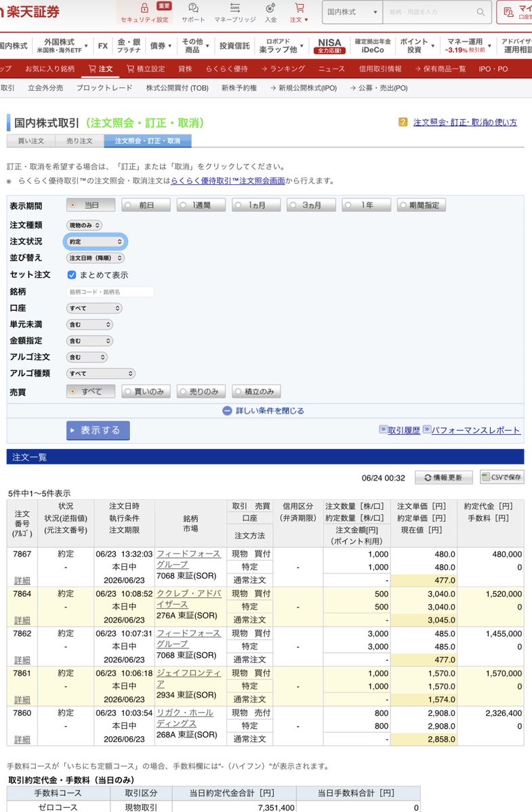Open 立会外分売 submenu item
The height and width of the screenshot is (812, 532).
click(x=45, y=88)
